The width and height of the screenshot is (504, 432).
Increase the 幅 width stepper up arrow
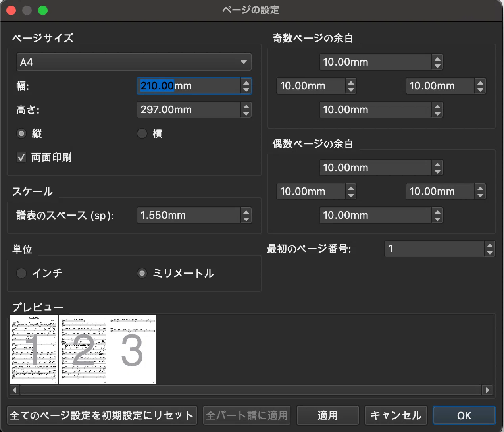coord(246,82)
